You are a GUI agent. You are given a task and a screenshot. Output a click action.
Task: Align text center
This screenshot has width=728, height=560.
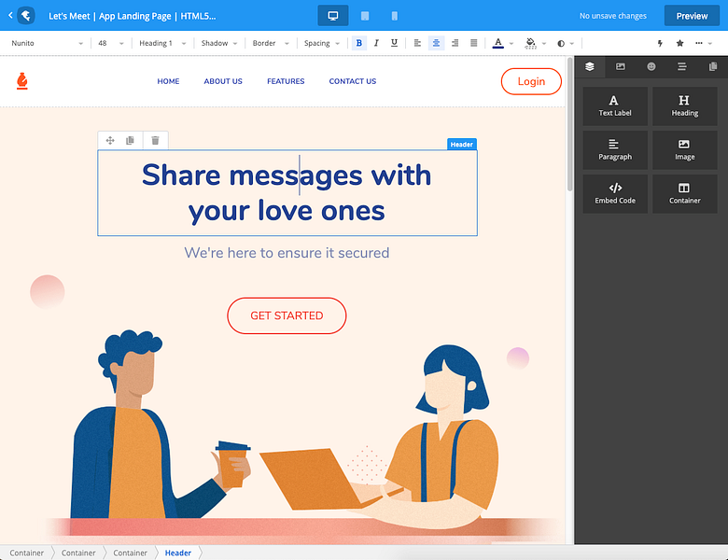coord(436,43)
